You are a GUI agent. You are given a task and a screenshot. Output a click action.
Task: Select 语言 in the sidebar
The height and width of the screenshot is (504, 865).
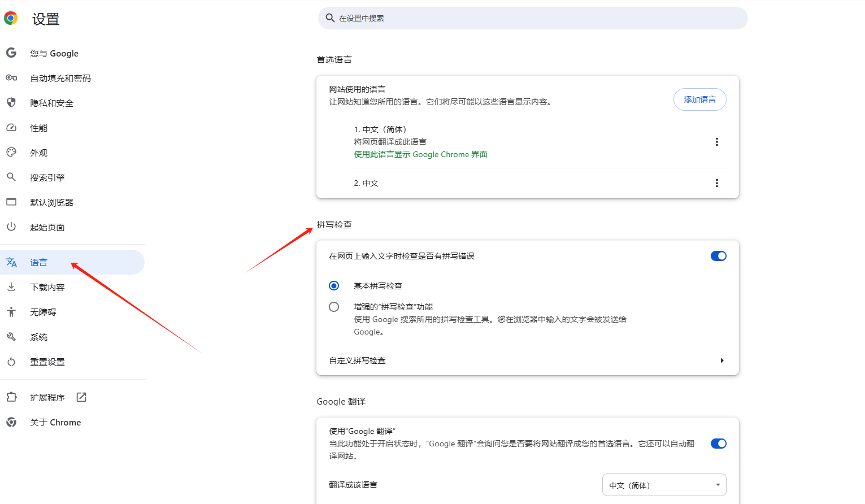(72, 262)
